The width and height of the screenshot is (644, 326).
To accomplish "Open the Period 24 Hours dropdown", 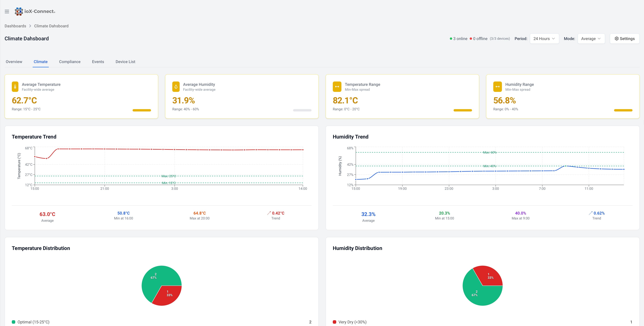I will tap(544, 39).
